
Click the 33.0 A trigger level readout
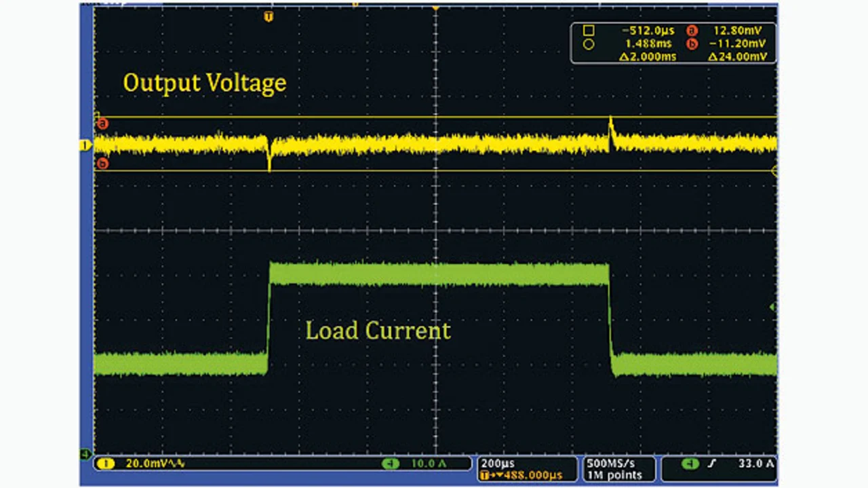coord(755,464)
